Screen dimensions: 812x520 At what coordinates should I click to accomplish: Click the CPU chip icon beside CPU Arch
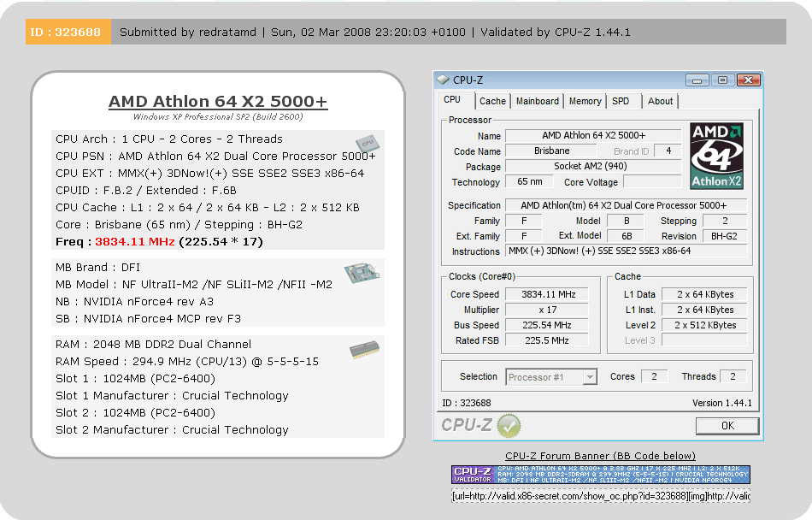pos(368,144)
